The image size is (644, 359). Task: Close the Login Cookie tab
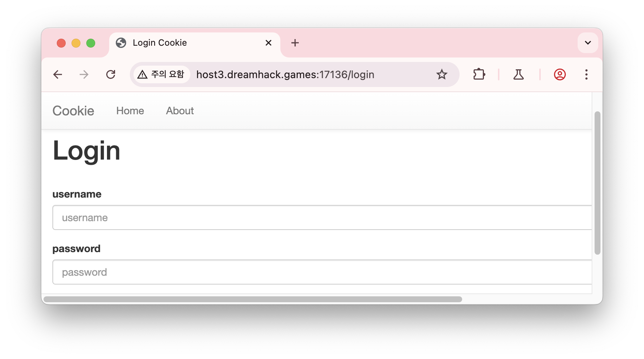pos(268,43)
